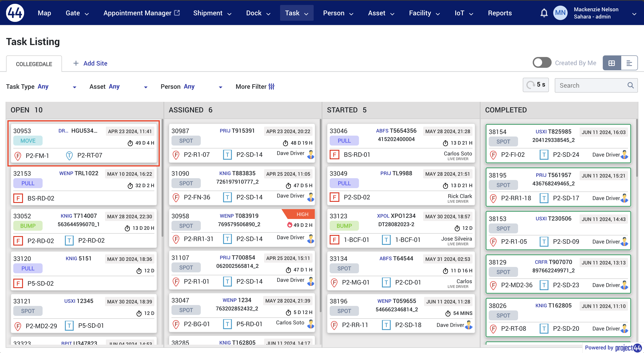Click plus icon beside Add Site
Viewport: 644px width, 353px height.
(x=76, y=63)
